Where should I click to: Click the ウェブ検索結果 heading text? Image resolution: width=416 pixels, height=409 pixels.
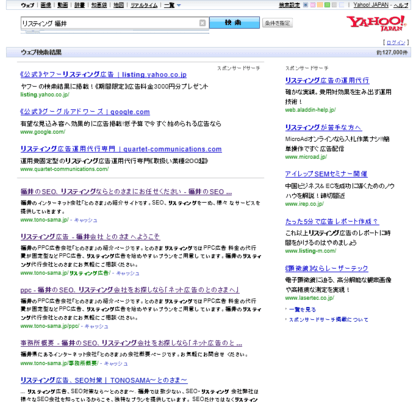[41, 52]
